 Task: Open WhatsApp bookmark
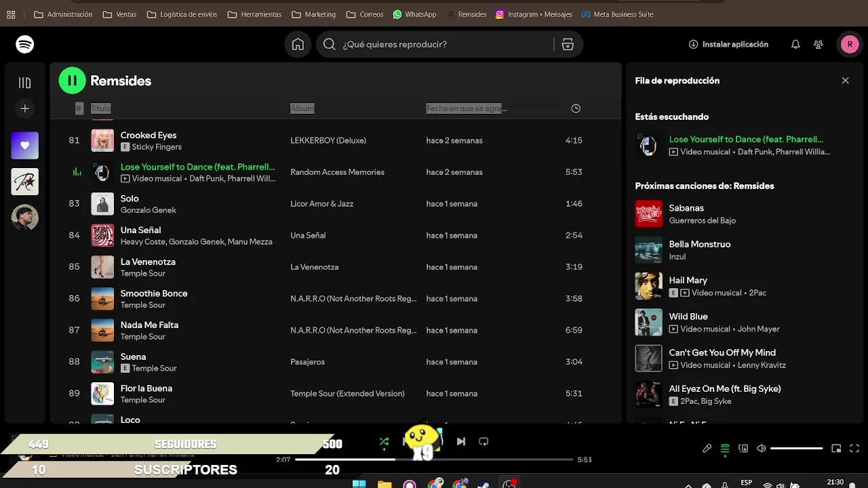pos(414,14)
